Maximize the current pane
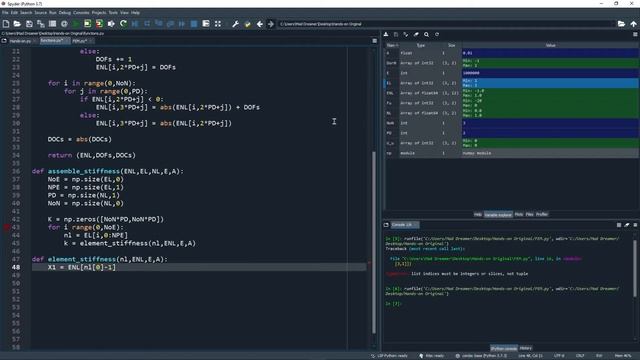The image size is (640, 360). click(218, 24)
